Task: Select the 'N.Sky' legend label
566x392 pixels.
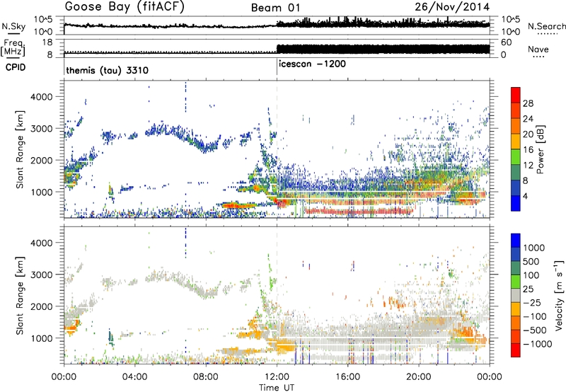Action: [x=13, y=26]
